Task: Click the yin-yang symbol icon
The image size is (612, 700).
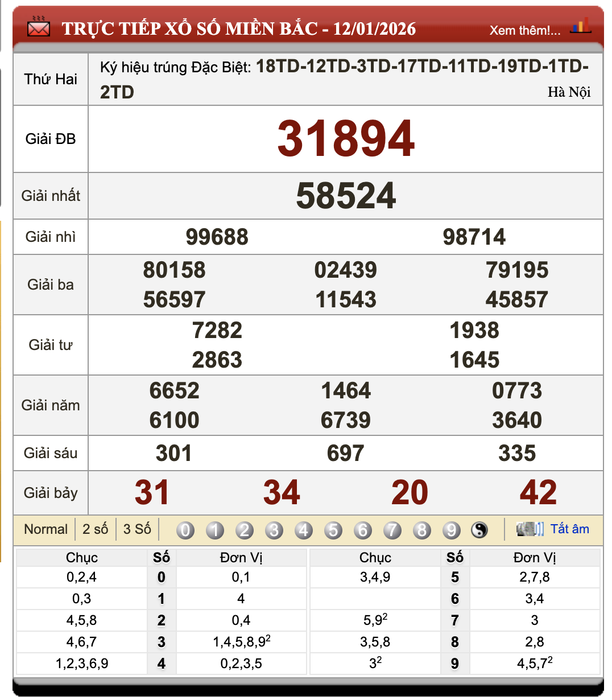Action: tap(479, 530)
